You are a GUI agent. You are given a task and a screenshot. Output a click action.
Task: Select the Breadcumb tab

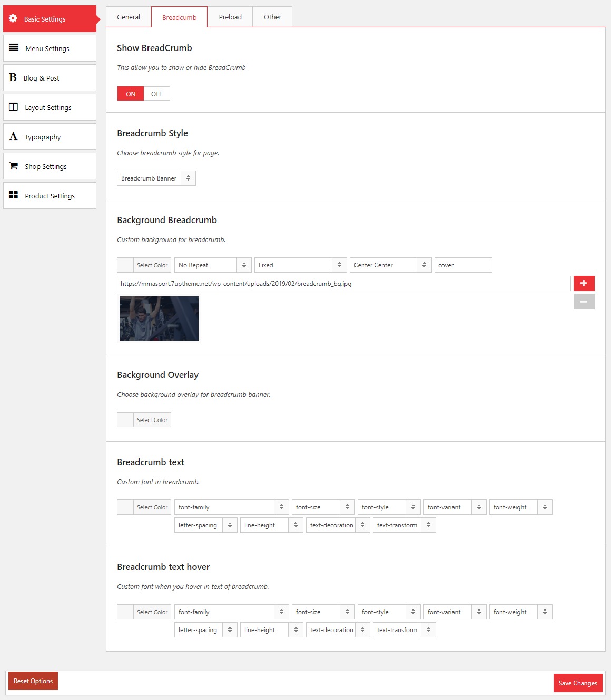(179, 17)
